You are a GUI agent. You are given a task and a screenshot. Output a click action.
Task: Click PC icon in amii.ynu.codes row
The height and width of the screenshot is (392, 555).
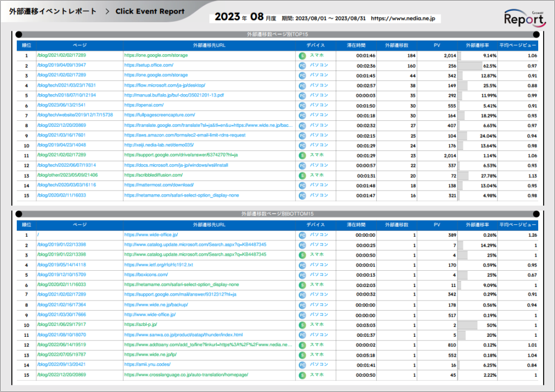[x=302, y=365]
